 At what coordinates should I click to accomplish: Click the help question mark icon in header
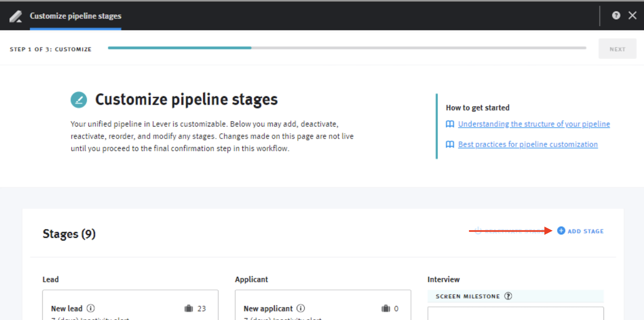coord(616,16)
